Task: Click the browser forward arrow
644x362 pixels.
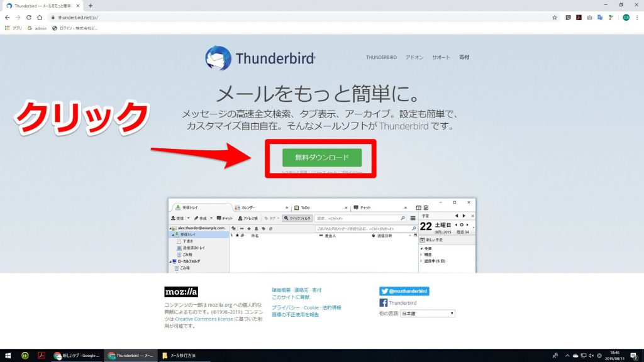Action: 18,17
